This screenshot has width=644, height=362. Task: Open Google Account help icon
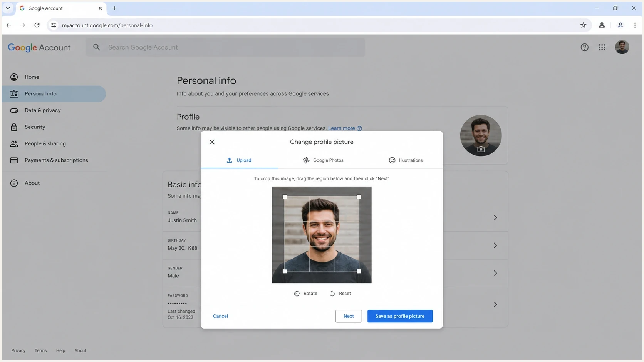click(584, 47)
